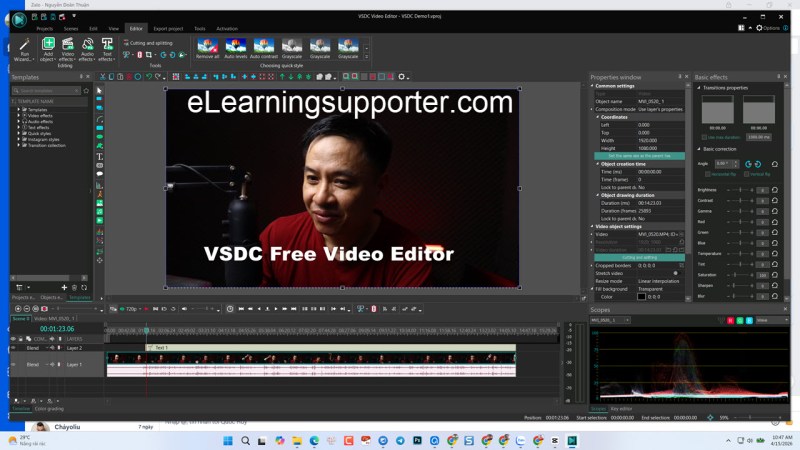Enable the Horizontal flip checkbox
This screenshot has width=800, height=450.
tap(708, 174)
